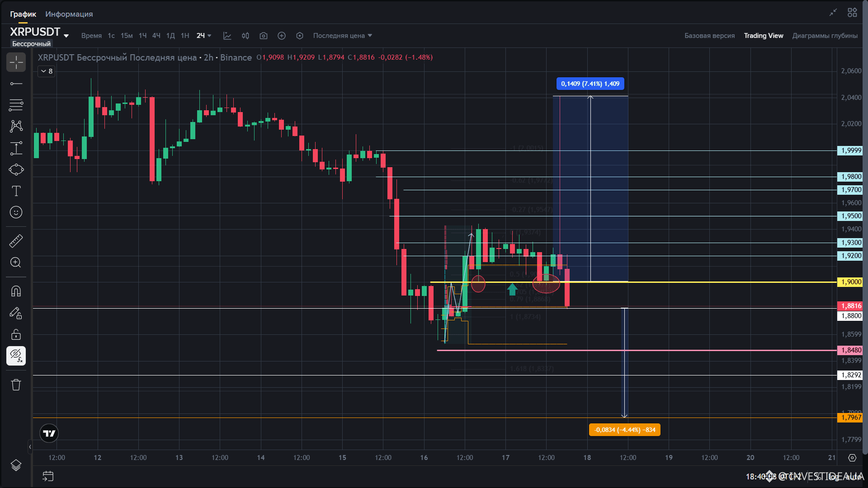
Task: Switch to Диаграммы глубины view
Action: point(825,36)
